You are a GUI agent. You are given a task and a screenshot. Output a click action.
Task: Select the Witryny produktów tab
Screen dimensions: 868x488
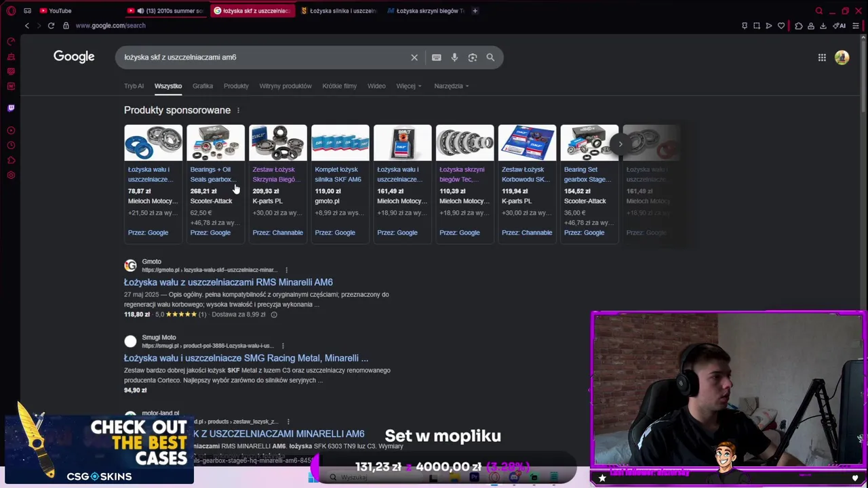click(285, 86)
